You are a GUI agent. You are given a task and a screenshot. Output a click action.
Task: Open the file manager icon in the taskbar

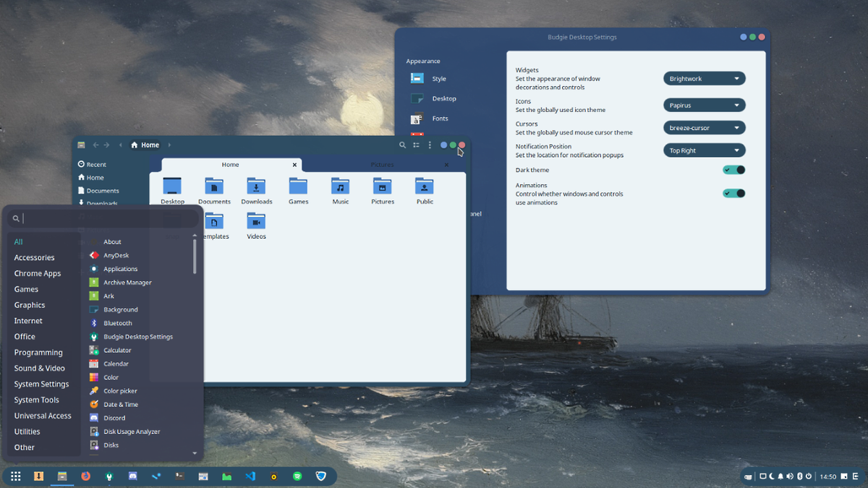62,476
